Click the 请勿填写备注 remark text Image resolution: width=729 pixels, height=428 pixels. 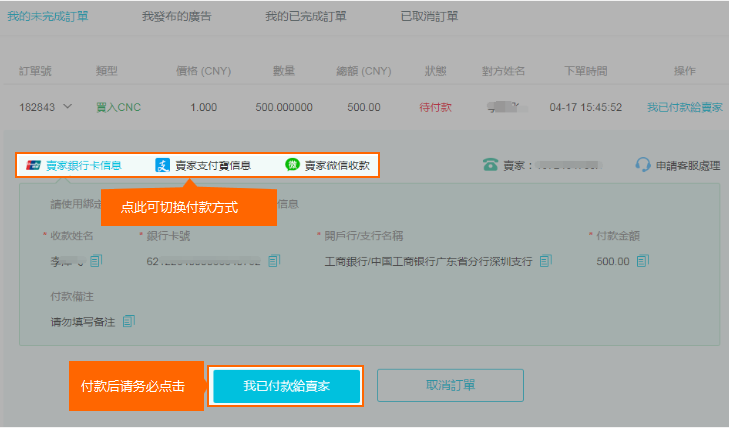coord(83,322)
